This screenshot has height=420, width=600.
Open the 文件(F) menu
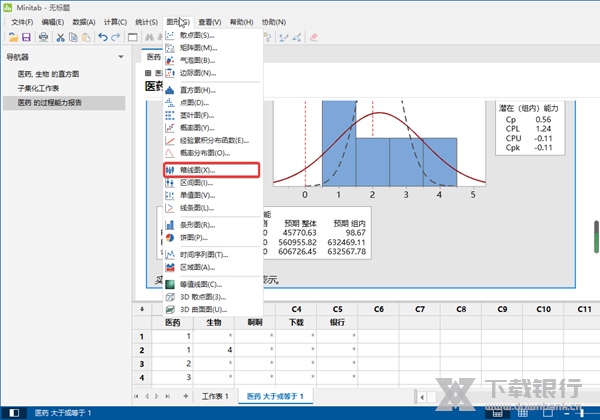point(21,21)
